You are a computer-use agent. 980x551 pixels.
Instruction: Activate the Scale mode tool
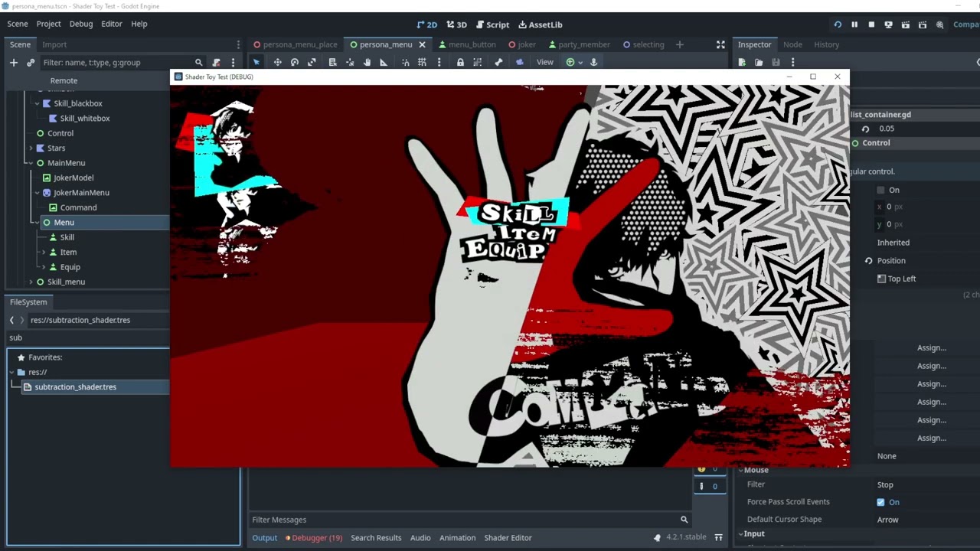(312, 62)
